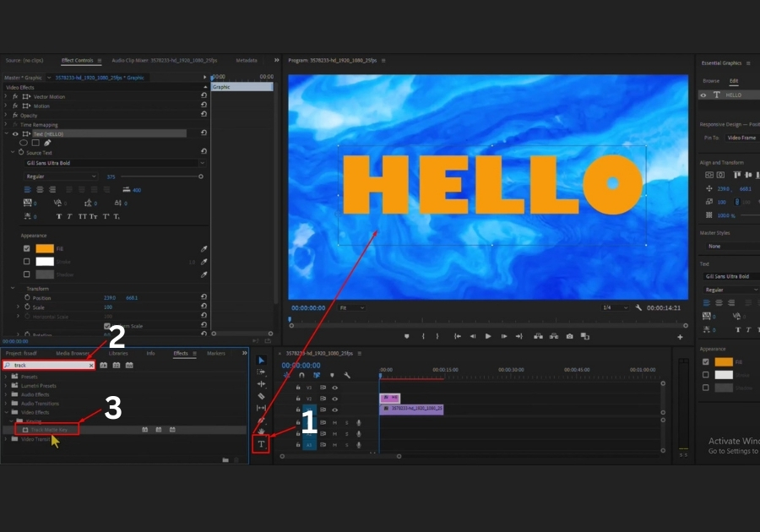This screenshot has height=532, width=760.
Task: Toggle V3 track output eye
Action: (x=334, y=388)
